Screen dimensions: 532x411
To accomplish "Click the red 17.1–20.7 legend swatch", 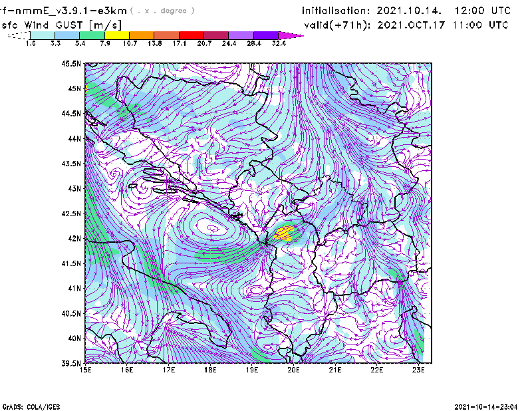I will (x=192, y=35).
